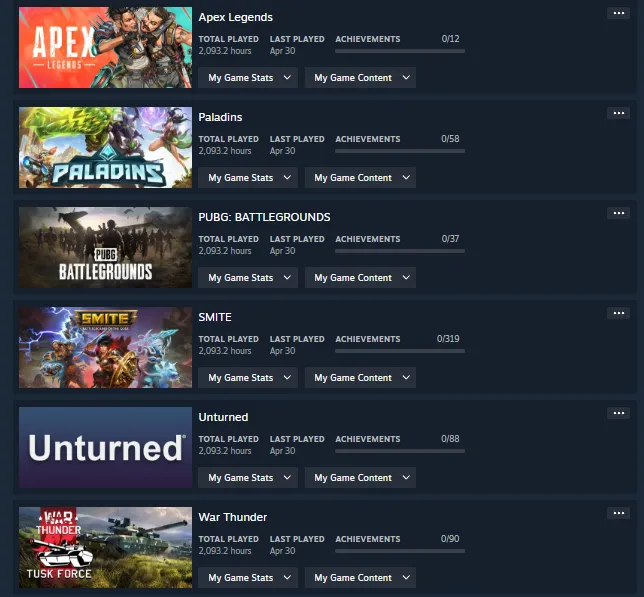Open the three-dot menu for SMITE

(x=618, y=313)
